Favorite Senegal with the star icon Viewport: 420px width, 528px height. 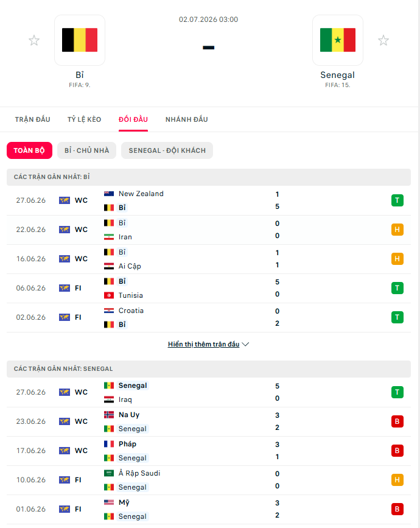(x=383, y=40)
